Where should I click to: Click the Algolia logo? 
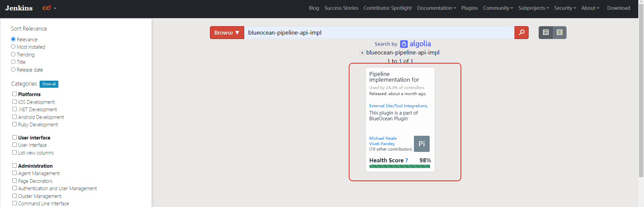[x=416, y=44]
